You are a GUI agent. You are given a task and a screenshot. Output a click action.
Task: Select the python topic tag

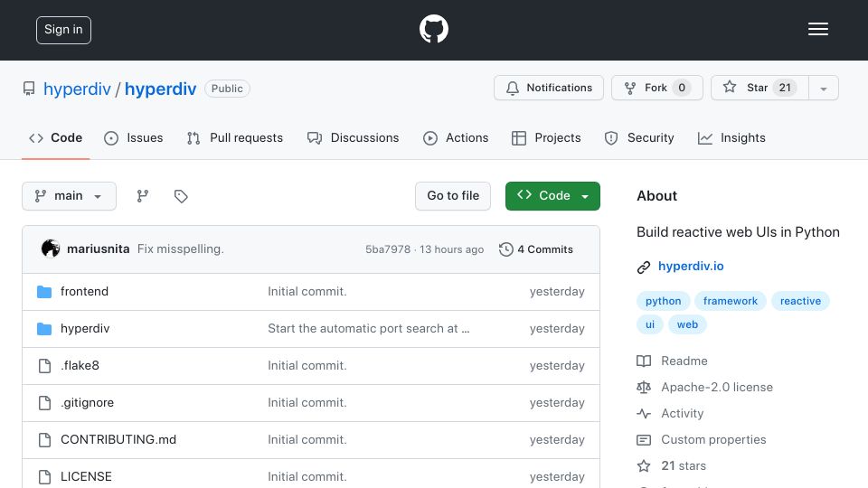tap(663, 301)
